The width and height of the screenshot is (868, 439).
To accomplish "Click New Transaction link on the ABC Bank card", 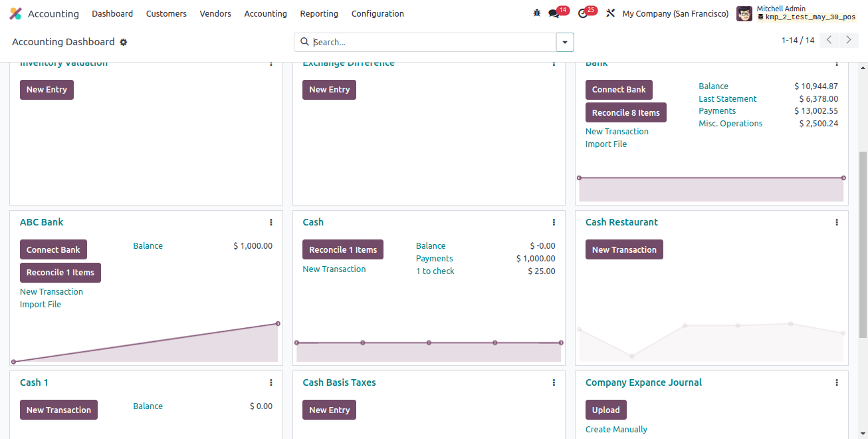I will click(x=51, y=292).
